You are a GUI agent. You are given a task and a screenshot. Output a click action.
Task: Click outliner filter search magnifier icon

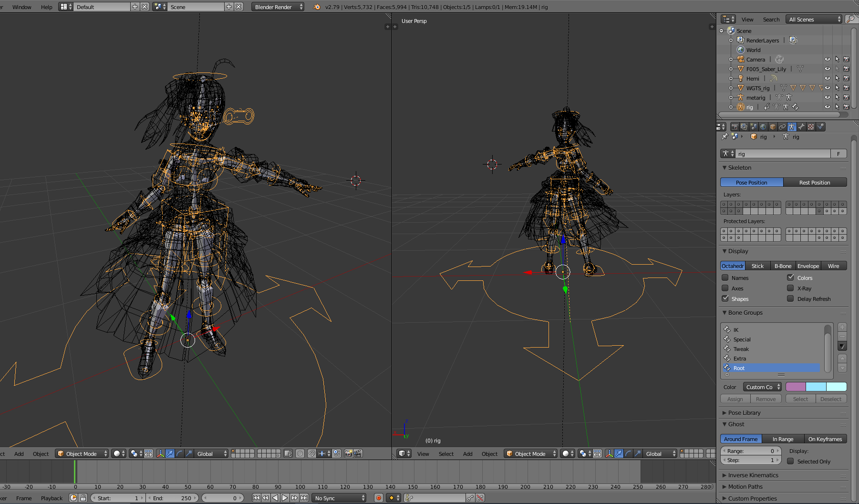[850, 19]
